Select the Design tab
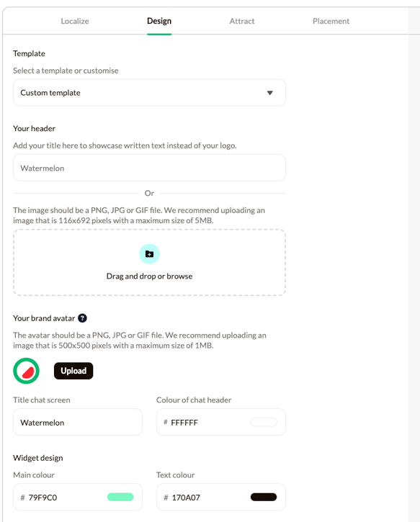The image size is (420, 522). [x=159, y=21]
